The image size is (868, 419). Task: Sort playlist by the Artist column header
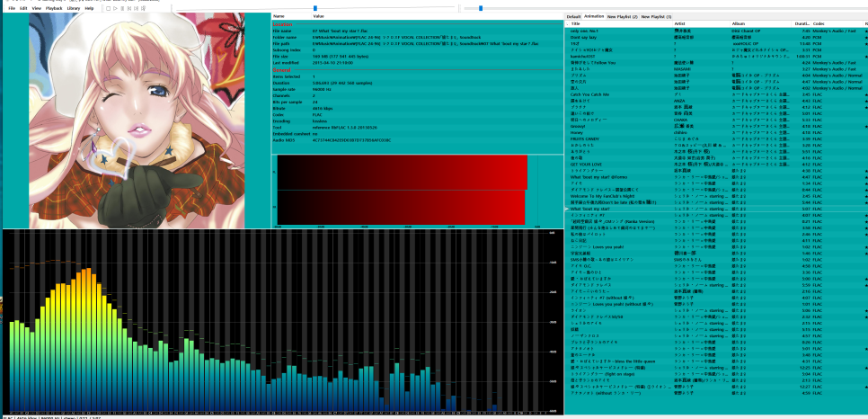point(703,24)
